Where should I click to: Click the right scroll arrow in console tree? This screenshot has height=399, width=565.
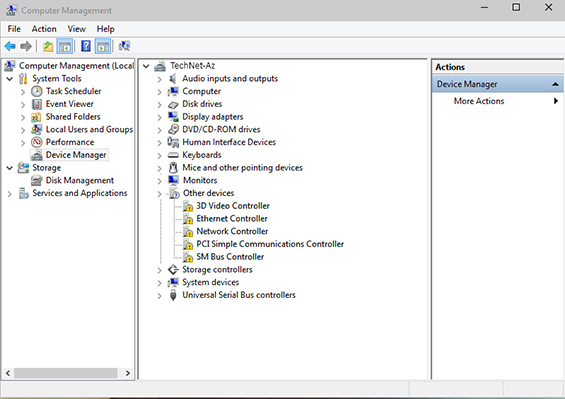(128, 373)
